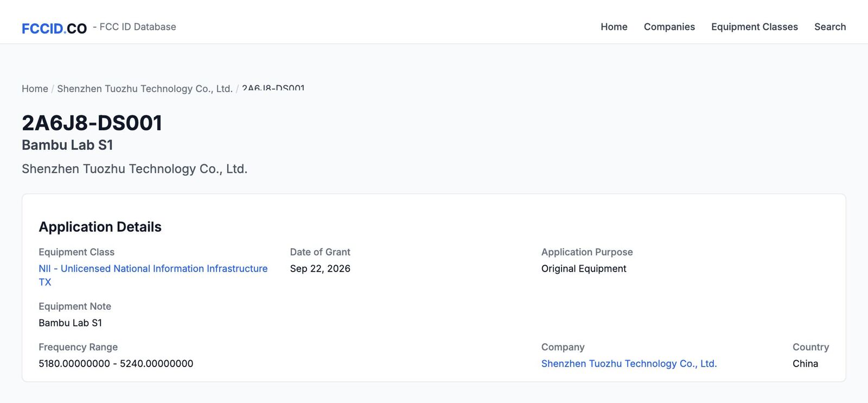The width and height of the screenshot is (868, 403).
Task: Go to Companies in top navigation
Action: coord(669,27)
